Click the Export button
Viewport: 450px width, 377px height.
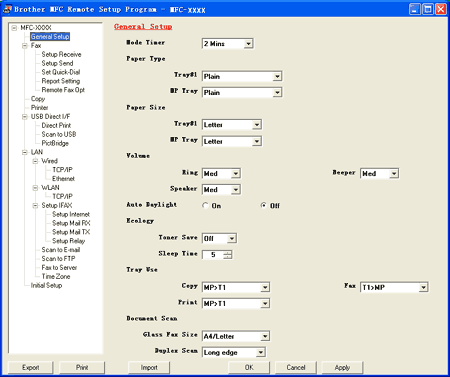pos(31,368)
